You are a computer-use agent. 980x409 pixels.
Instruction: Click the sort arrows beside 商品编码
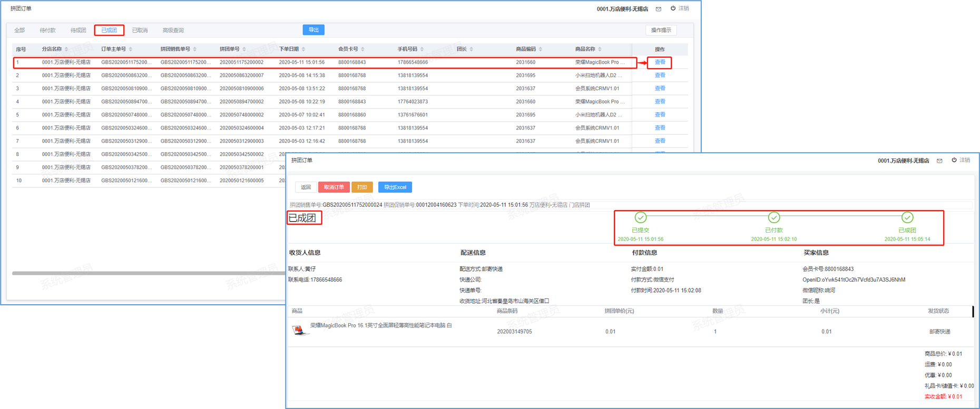pyautogui.click(x=541, y=49)
